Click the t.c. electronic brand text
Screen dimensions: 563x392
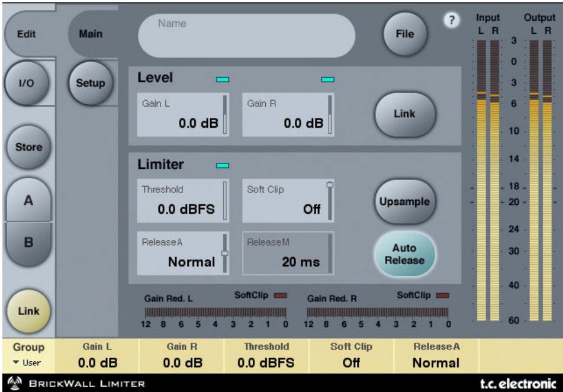click(519, 383)
